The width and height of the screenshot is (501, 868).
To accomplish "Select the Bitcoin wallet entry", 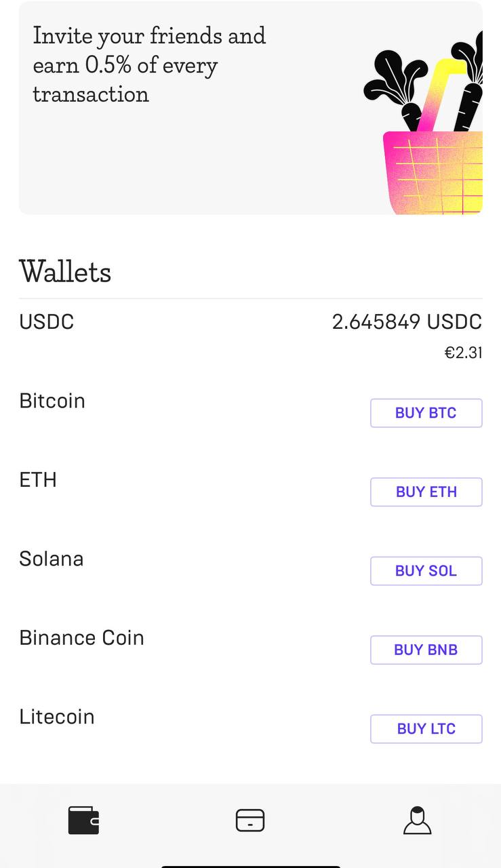I will click(x=52, y=401).
